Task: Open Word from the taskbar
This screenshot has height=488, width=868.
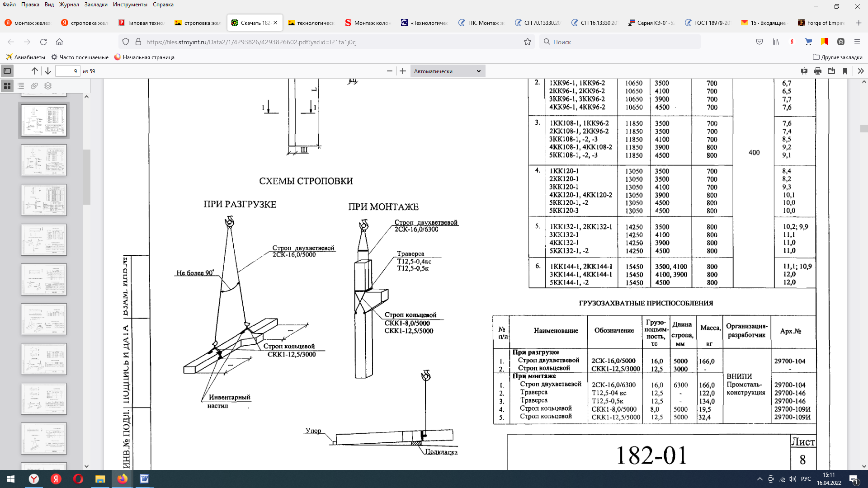Action: pyautogui.click(x=144, y=479)
